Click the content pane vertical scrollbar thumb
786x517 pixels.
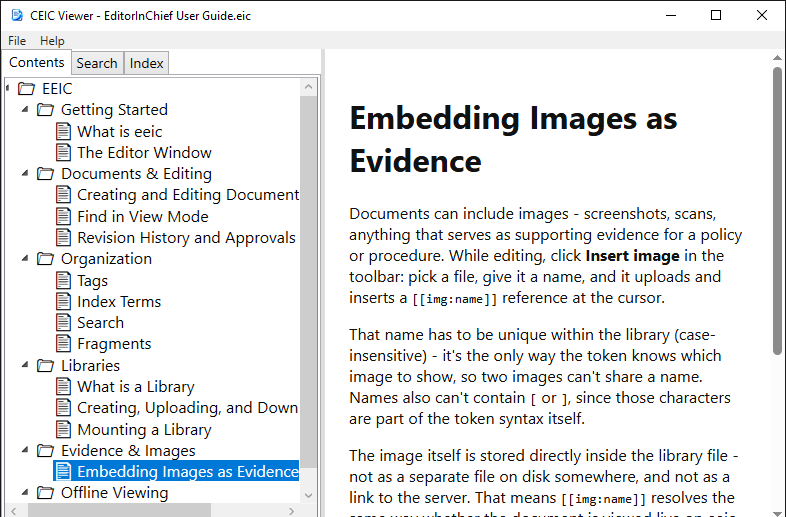(777, 211)
